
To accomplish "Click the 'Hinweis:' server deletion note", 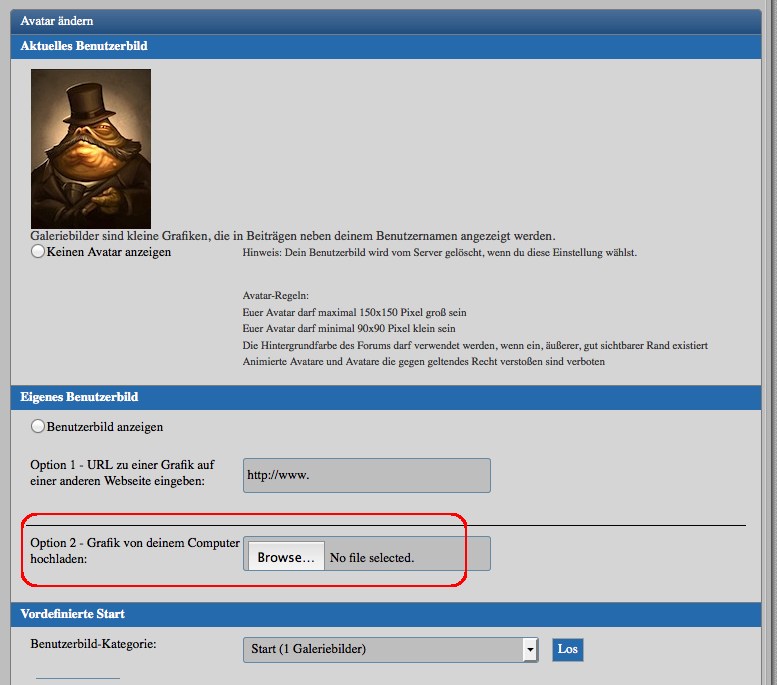I will pyautogui.click(x=440, y=253).
